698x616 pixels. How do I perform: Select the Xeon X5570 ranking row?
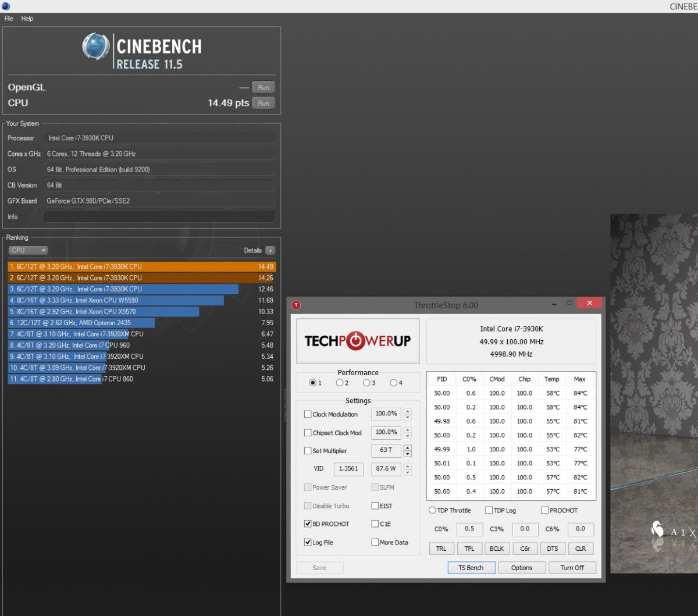click(x=141, y=311)
